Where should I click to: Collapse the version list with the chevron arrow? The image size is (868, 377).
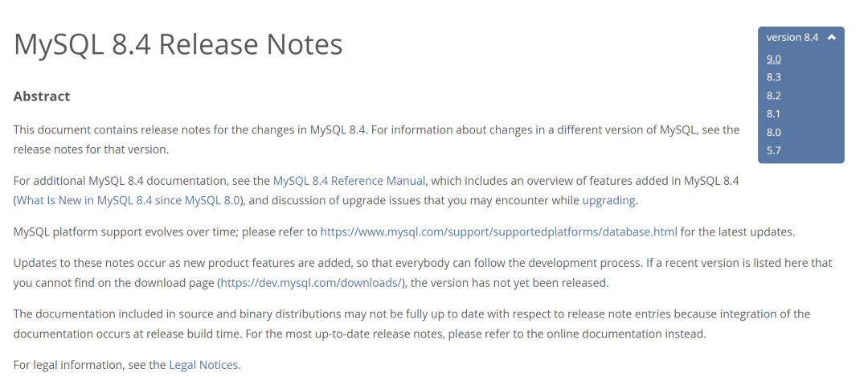click(x=832, y=38)
